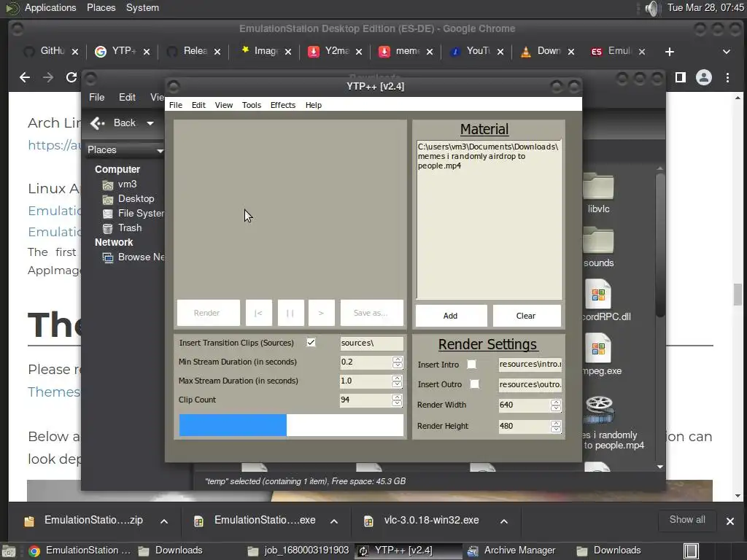Click the Save as... button
The width and height of the screenshot is (747, 560).
(x=371, y=313)
